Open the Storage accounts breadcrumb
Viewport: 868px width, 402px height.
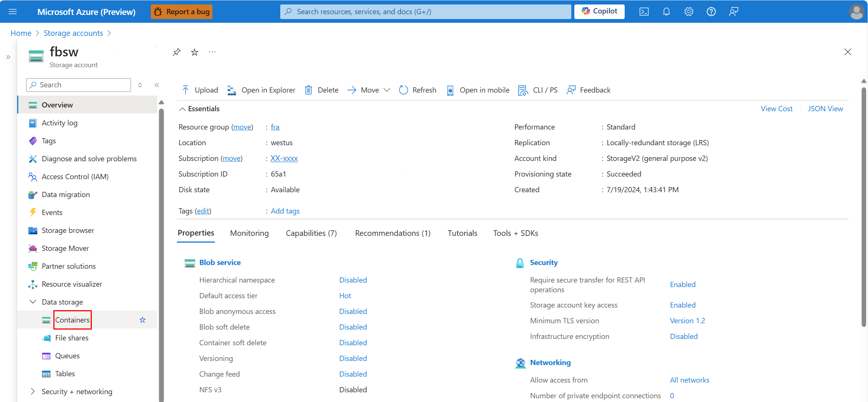(73, 33)
